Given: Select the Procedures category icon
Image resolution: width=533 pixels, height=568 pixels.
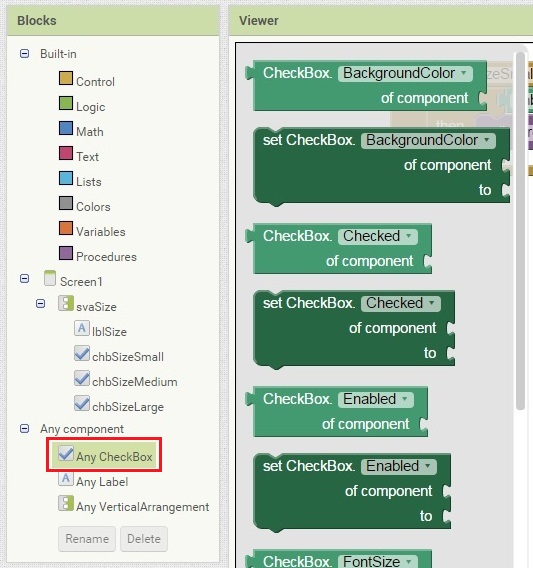Looking at the screenshot, I should pyautogui.click(x=66, y=253).
